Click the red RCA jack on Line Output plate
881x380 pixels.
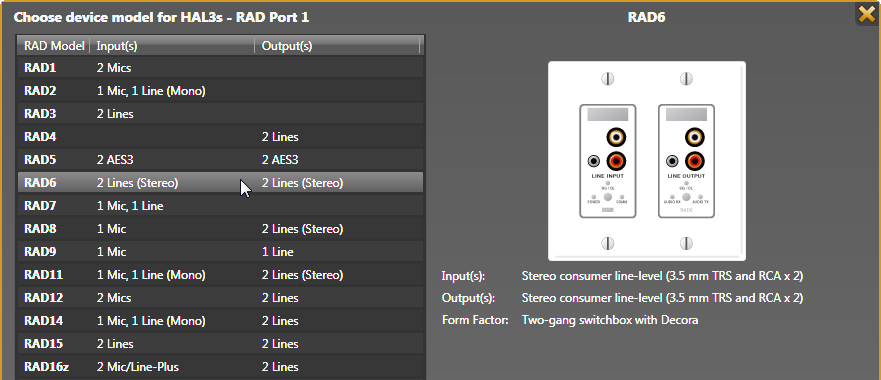pos(695,162)
